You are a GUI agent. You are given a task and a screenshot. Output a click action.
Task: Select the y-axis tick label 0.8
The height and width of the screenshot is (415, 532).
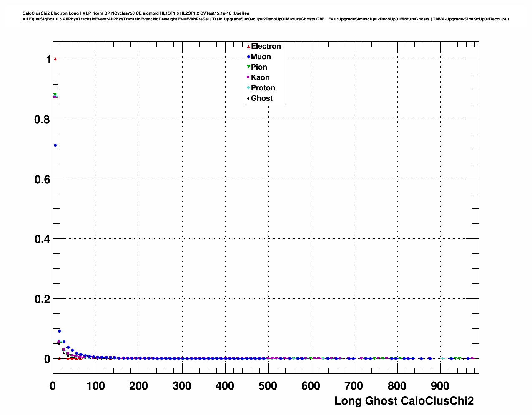(42, 120)
